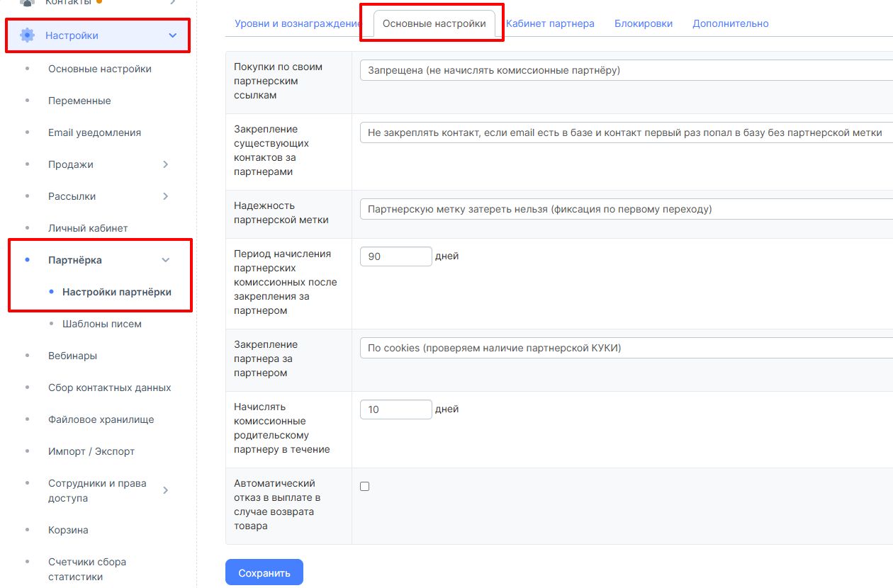Open Переменные sidebar item
The width and height of the screenshot is (893, 588).
click(x=79, y=101)
